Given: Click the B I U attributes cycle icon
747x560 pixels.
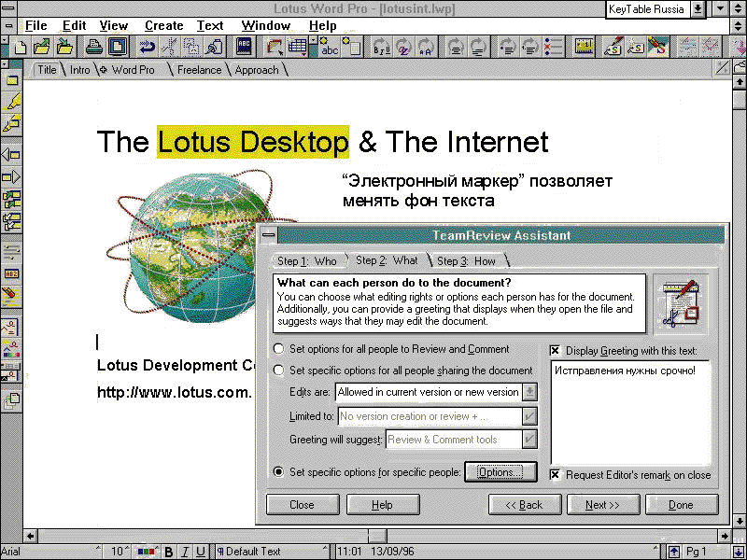Looking at the screenshot, I should [382, 48].
